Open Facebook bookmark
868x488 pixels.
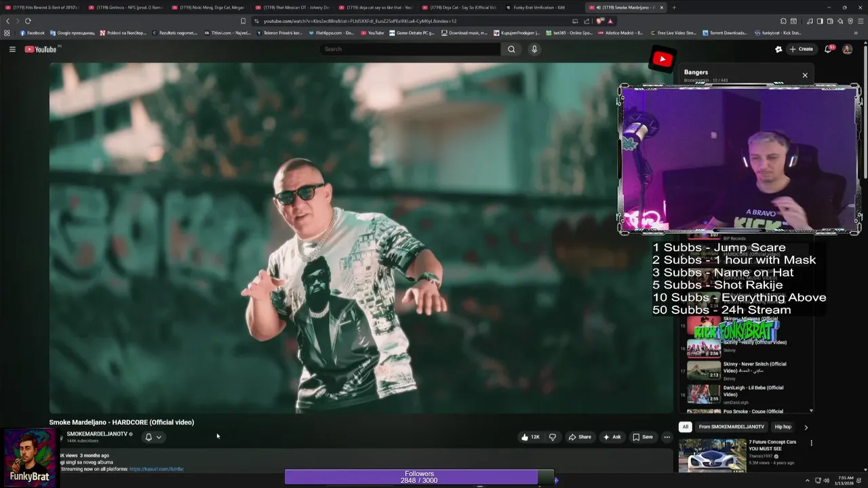32,33
